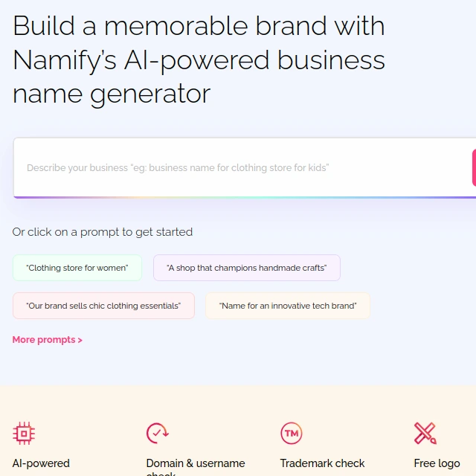Click the cream-colored features strip background

point(238,404)
